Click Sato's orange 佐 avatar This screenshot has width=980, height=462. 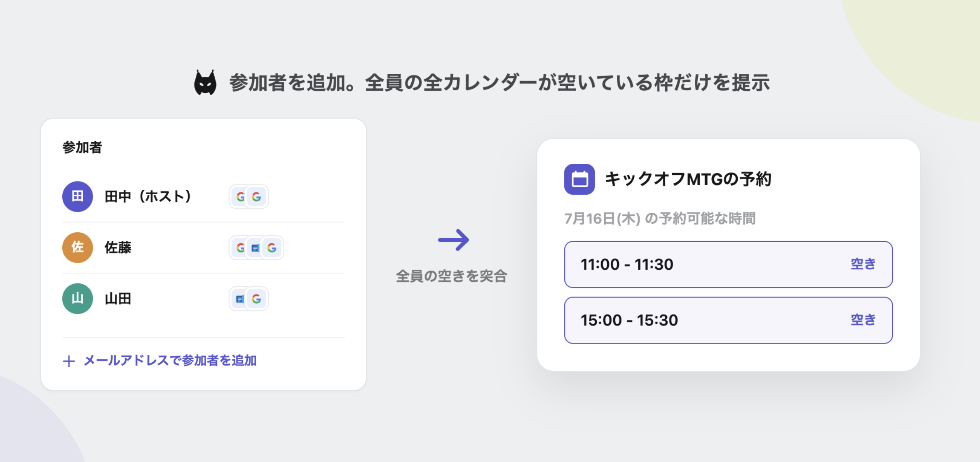pos(77,247)
